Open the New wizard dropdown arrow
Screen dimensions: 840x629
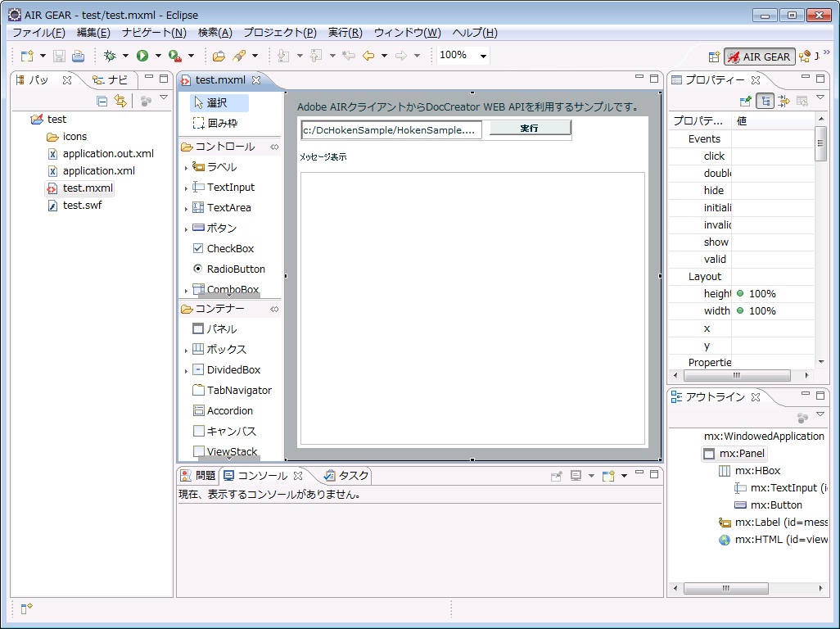(x=43, y=56)
